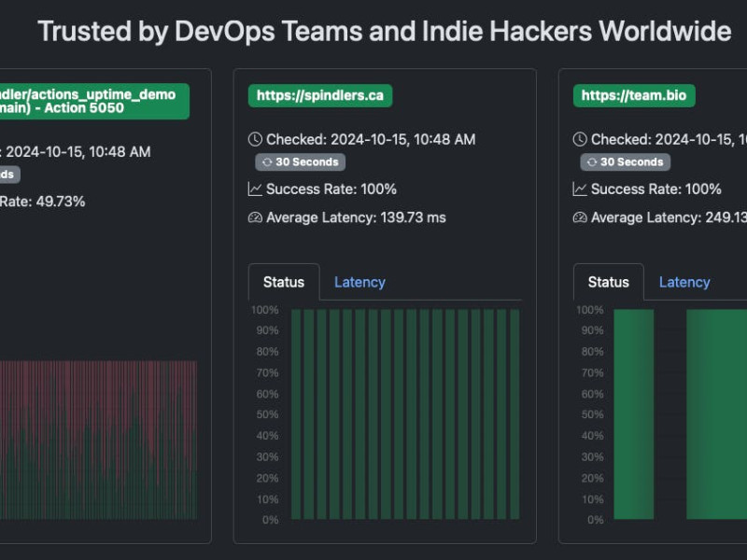Select Status tab in spindlers.ca card
This screenshot has height=560, width=747.
284,282
